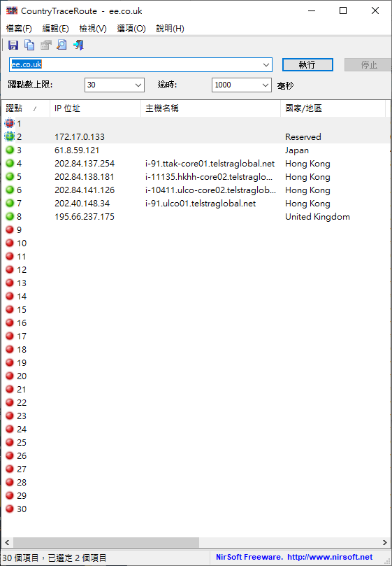This screenshot has height=566, width=392.
Task: Click the 執行 button
Action: pyautogui.click(x=307, y=65)
